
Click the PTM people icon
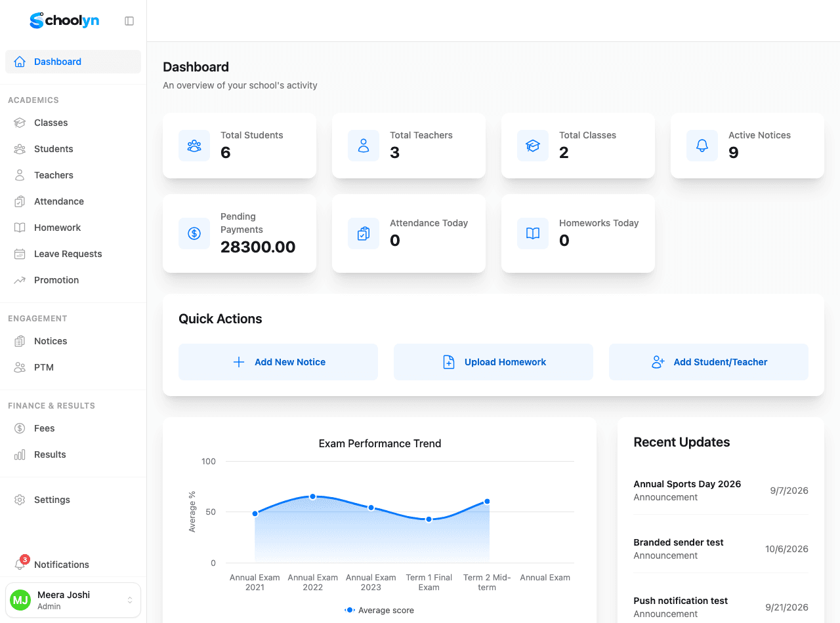[20, 367]
